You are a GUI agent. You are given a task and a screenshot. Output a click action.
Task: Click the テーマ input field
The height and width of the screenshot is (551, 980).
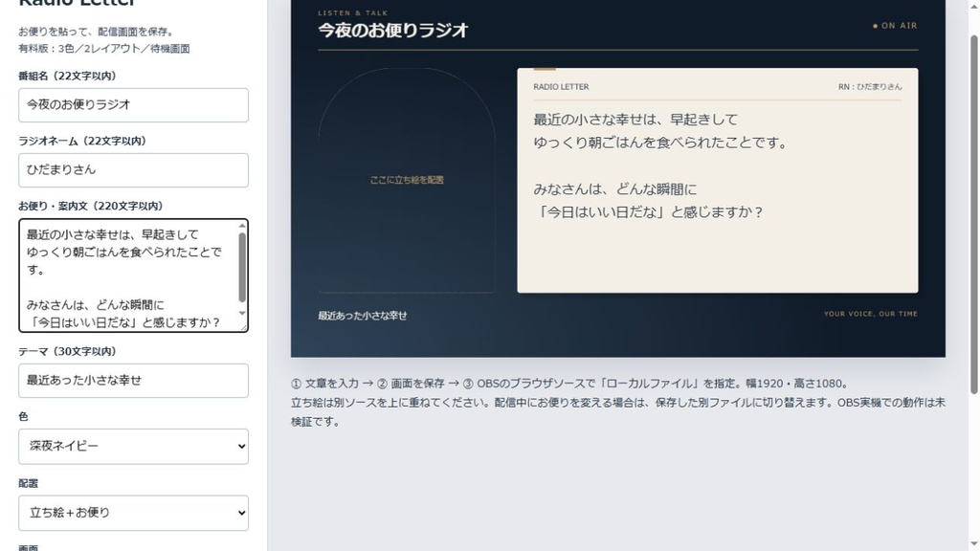point(133,381)
